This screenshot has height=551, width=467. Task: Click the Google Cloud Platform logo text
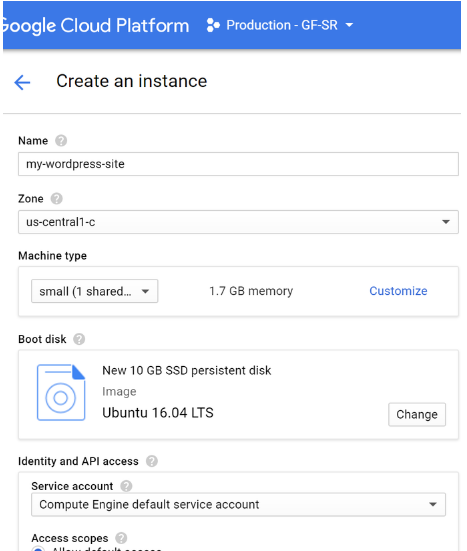point(95,26)
